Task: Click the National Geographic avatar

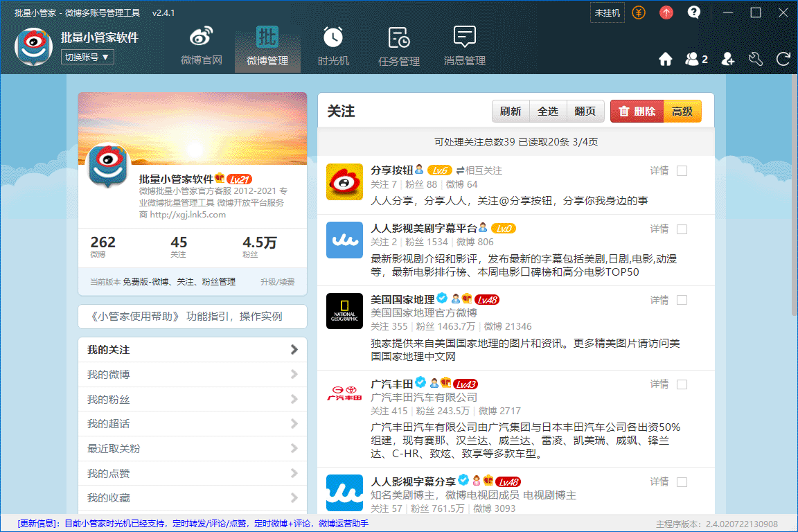Action: click(344, 311)
